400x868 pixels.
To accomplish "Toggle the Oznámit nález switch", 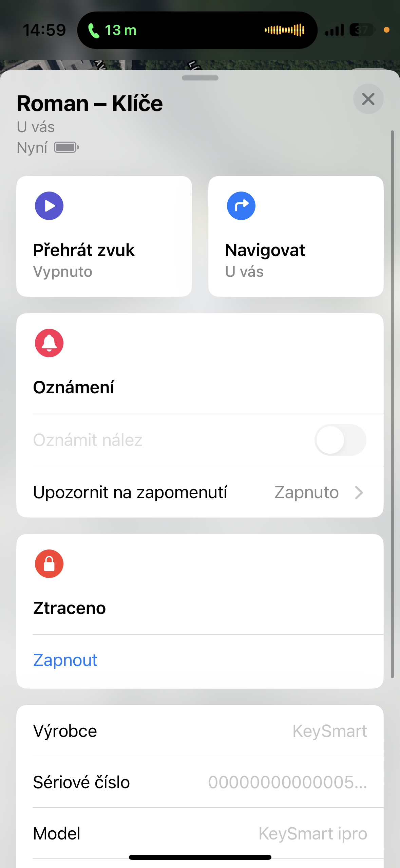I will pos(340,440).
